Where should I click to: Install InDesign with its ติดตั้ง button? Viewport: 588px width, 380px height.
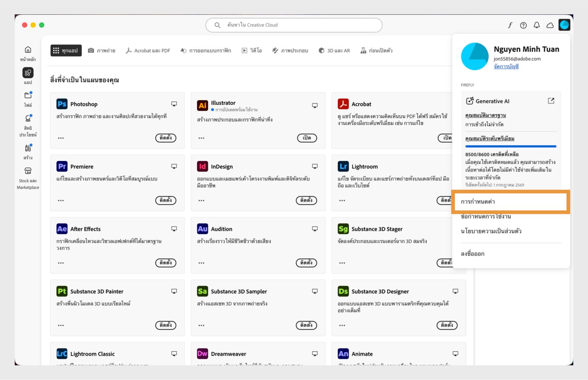(306, 200)
